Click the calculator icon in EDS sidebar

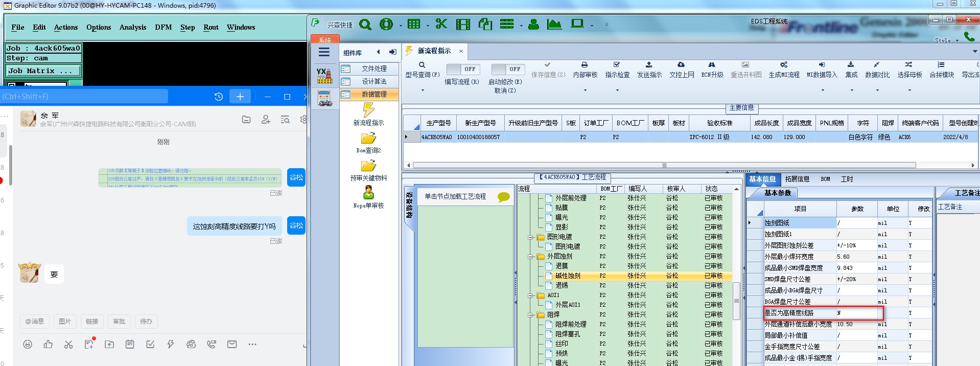click(324, 98)
